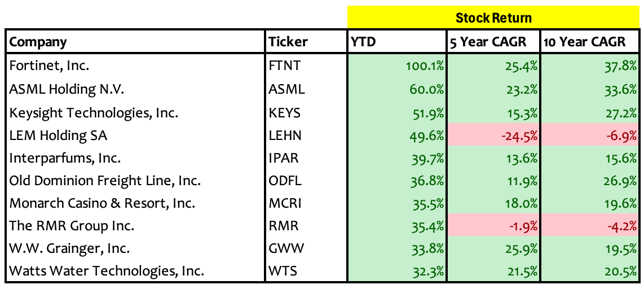Click the 51.9% Keysight YTD cell
Screen dimensions: 644x289
[397, 113]
